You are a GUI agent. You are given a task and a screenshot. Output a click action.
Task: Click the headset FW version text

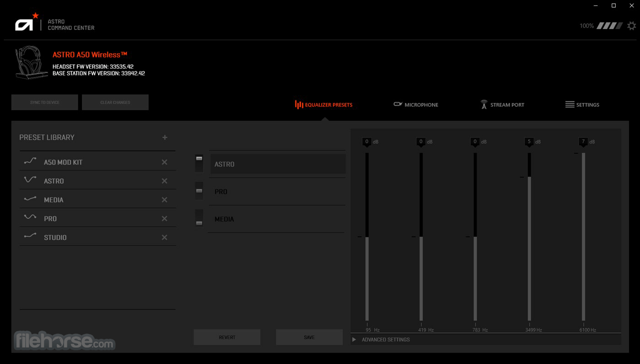tap(93, 67)
